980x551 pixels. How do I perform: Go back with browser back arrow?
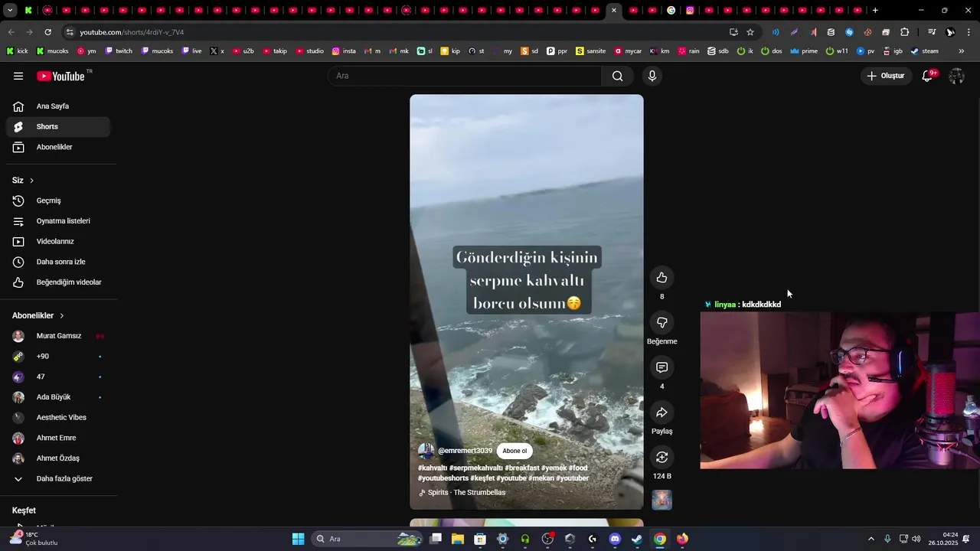click(x=11, y=32)
